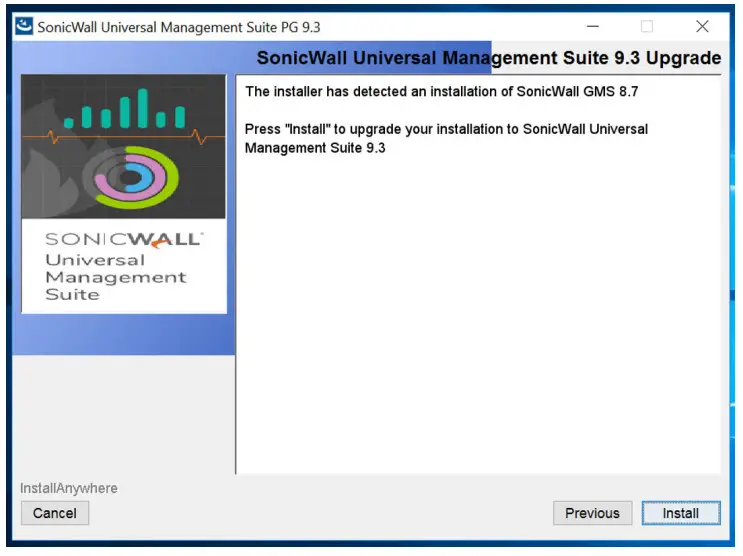Cancel the installer
This screenshot has height=556, width=743.
click(x=54, y=513)
